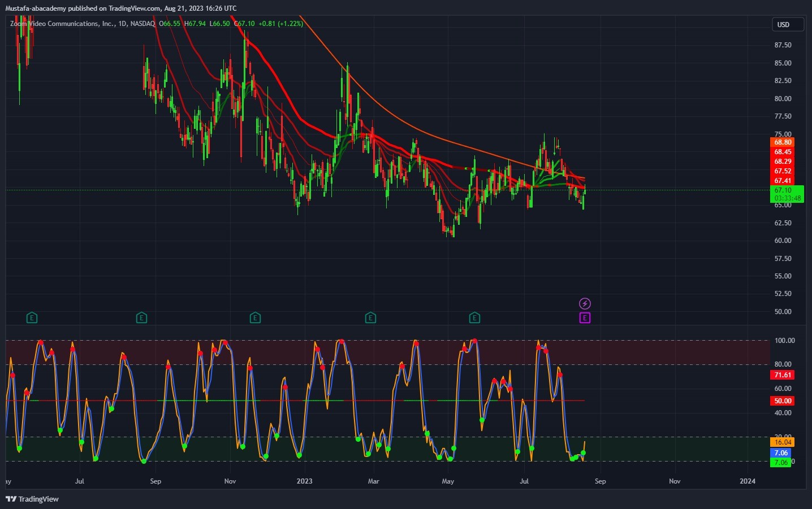Image resolution: width=812 pixels, height=509 pixels.
Task: Click the blue 7.06 oscillator label
Action: click(x=781, y=453)
